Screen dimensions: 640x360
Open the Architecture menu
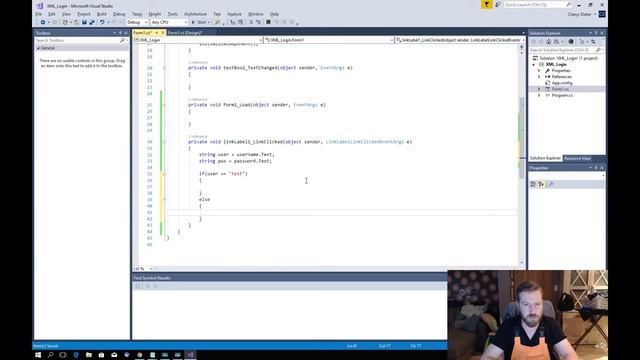195,14
